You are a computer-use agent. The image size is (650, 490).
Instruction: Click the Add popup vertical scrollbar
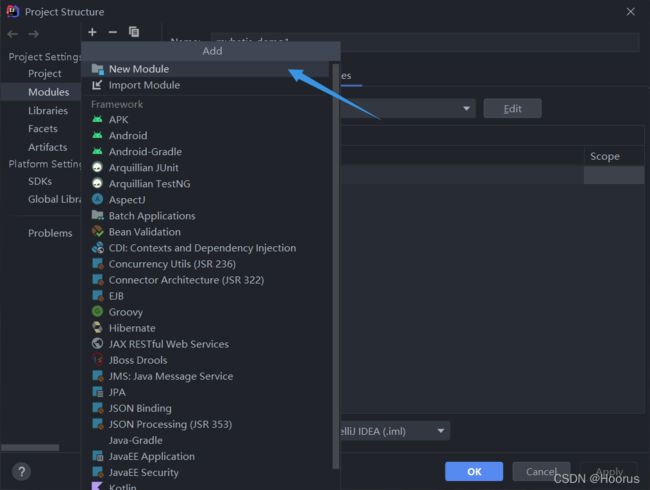335,265
